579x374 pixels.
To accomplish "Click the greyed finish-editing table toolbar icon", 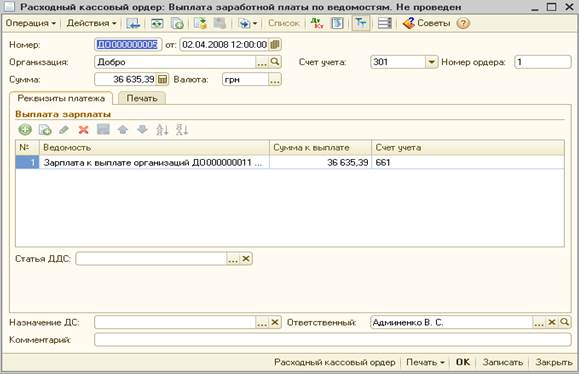I will [103, 130].
